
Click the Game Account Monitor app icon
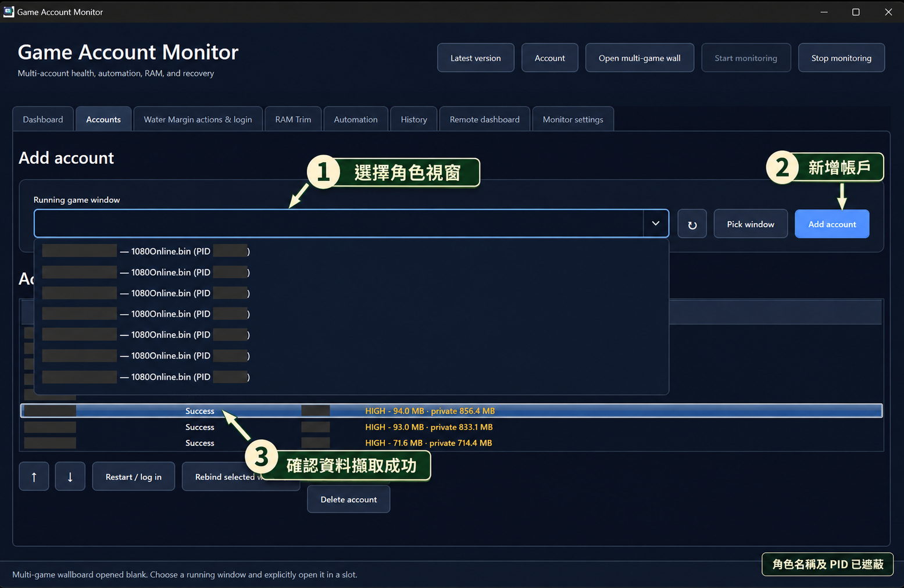click(x=8, y=12)
